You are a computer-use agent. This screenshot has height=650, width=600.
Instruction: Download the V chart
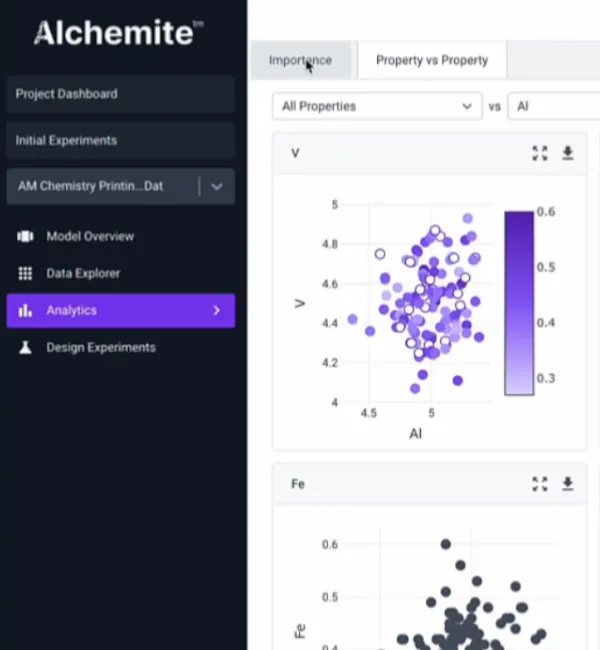click(568, 153)
